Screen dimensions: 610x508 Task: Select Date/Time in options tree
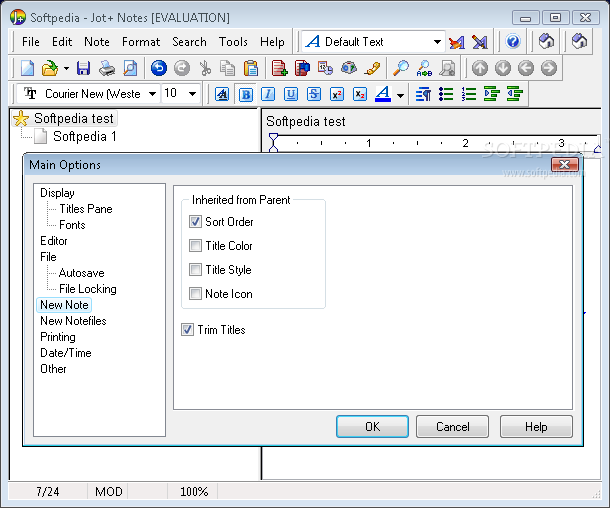[66, 353]
